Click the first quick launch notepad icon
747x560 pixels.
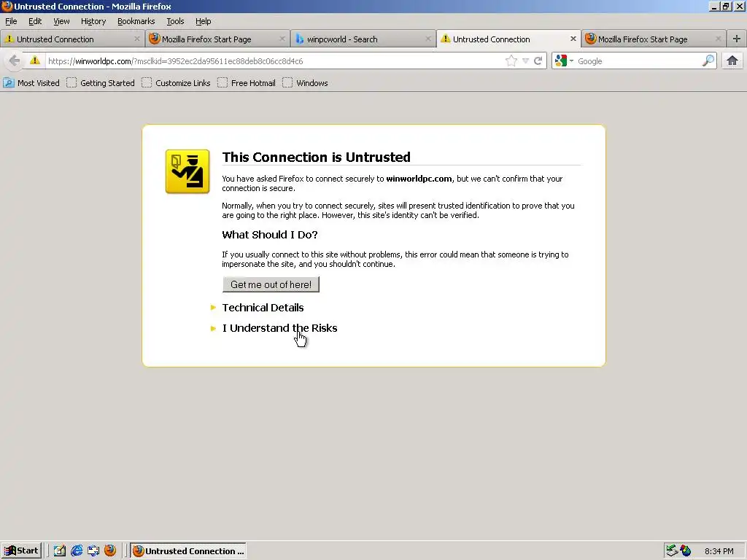[60, 551]
